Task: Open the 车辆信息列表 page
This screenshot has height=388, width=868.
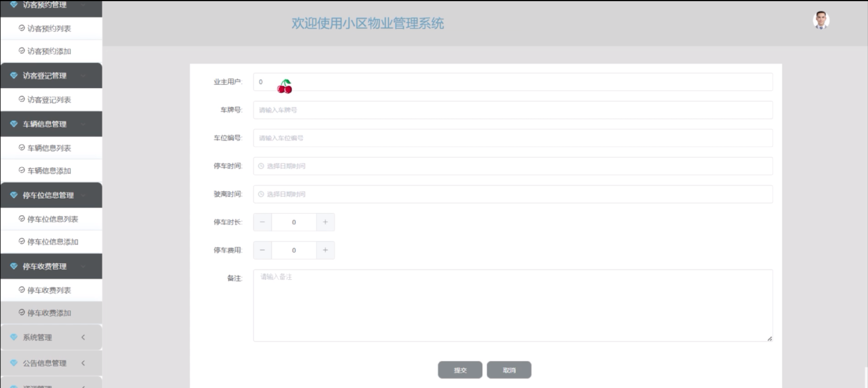Action: [x=50, y=148]
